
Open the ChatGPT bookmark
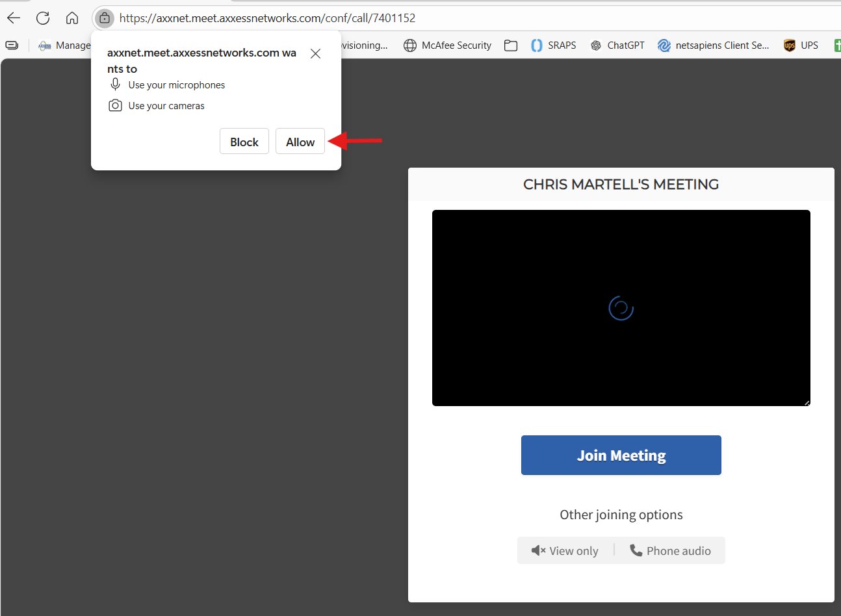click(x=617, y=45)
